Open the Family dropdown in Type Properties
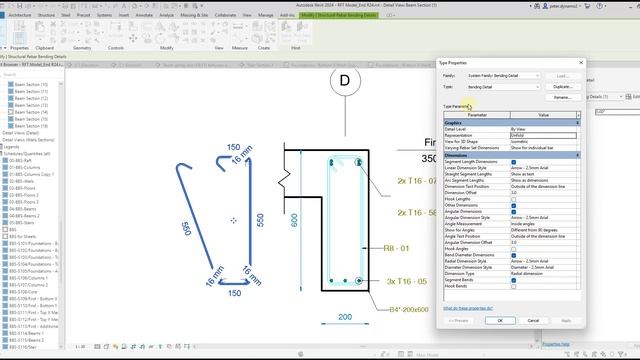The image size is (640, 360). [503, 76]
